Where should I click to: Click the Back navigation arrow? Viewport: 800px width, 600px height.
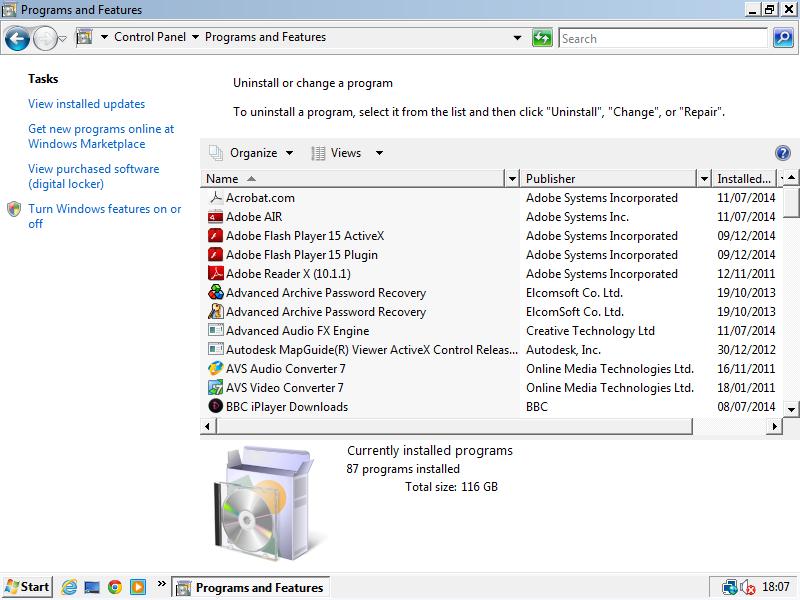[17, 38]
